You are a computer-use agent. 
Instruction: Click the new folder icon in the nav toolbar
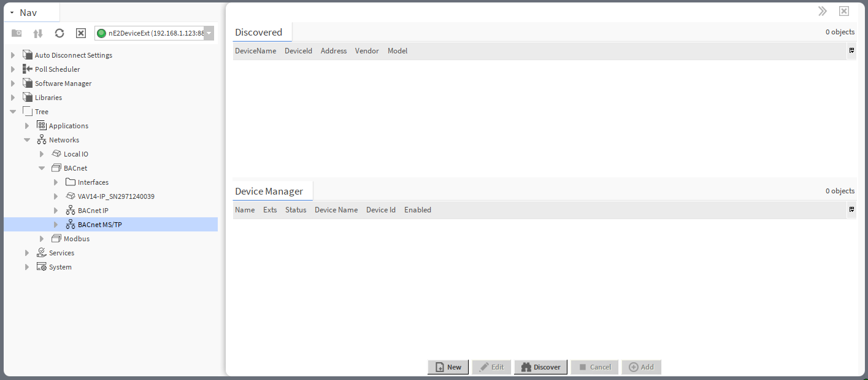click(16, 33)
